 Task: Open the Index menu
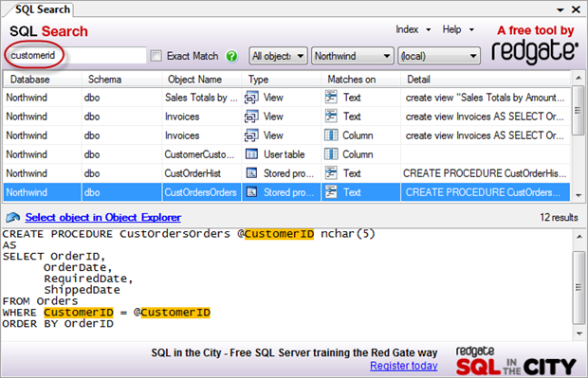pos(413,29)
